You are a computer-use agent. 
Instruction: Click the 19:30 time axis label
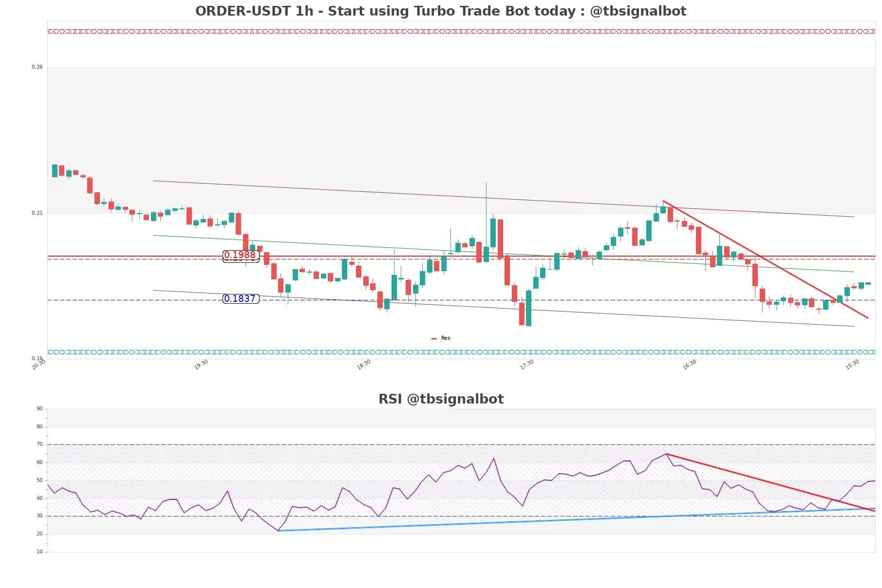click(201, 365)
